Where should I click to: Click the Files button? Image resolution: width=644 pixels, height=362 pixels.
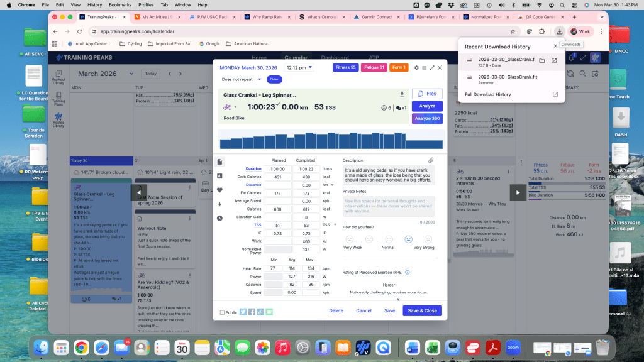[x=427, y=94]
